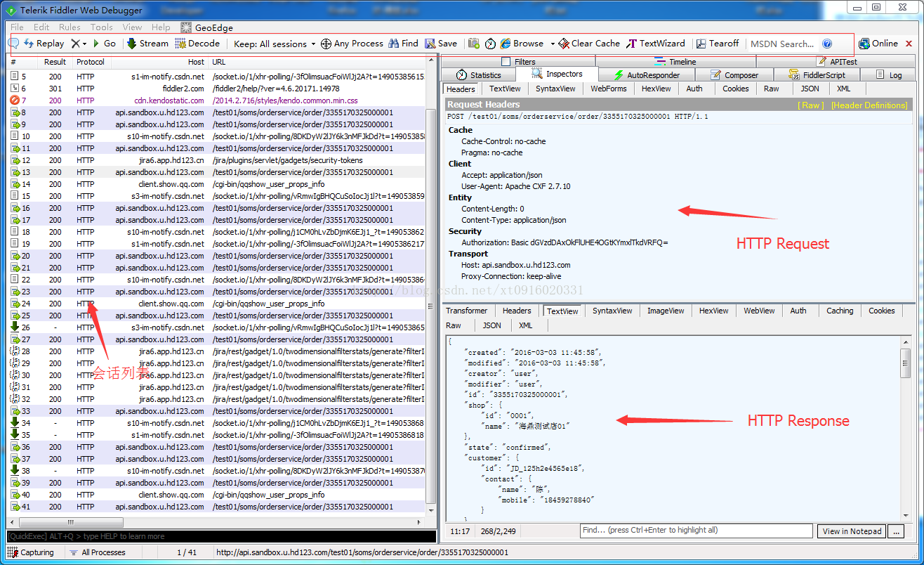Open the Tools menu
Screen dimensions: 924x565
[x=101, y=27]
